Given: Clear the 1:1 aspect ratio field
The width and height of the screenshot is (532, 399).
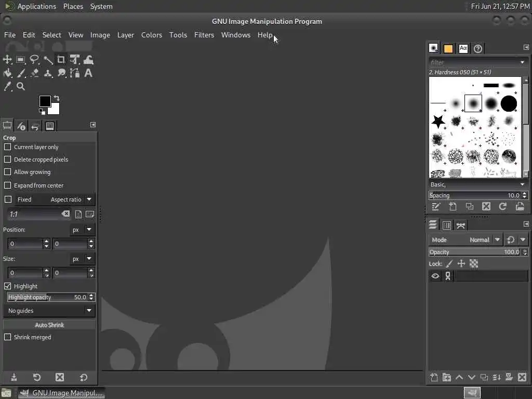Looking at the screenshot, I should point(65,214).
